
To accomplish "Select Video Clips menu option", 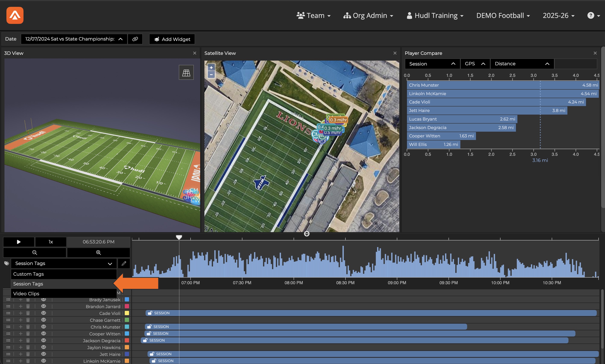I will [64, 294].
